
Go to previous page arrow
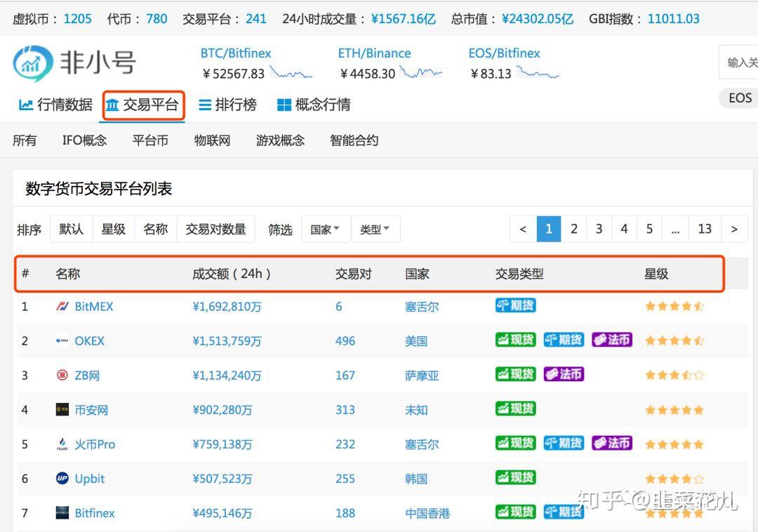click(x=523, y=229)
